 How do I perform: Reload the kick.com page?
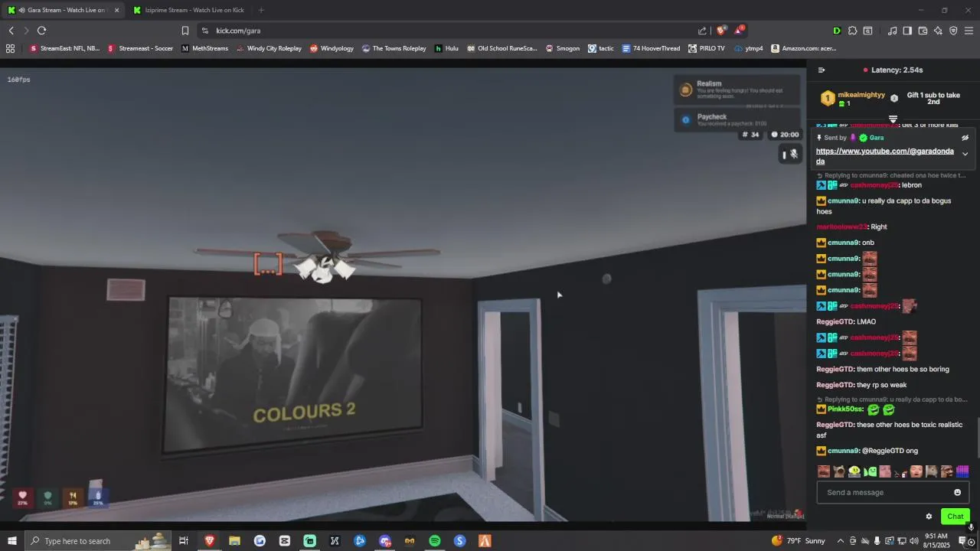tap(41, 31)
